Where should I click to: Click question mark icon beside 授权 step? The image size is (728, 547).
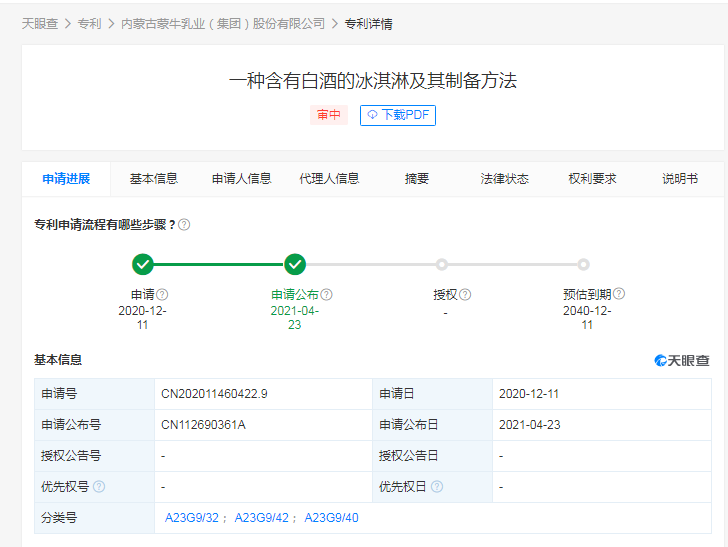(x=465, y=295)
